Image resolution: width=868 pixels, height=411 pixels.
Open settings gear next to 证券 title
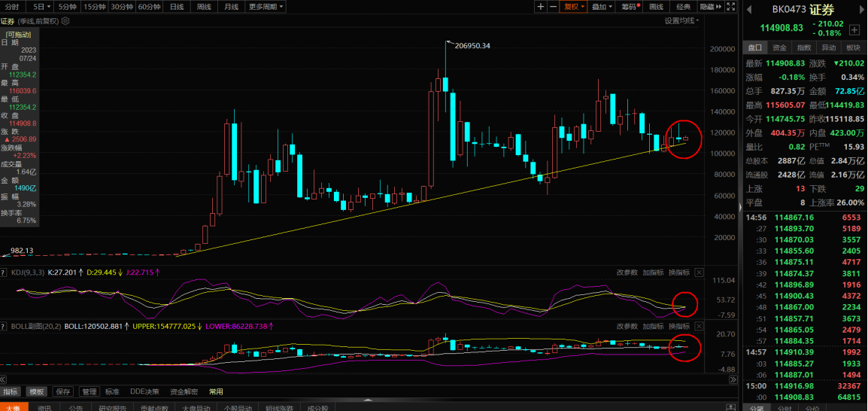[x=65, y=21]
